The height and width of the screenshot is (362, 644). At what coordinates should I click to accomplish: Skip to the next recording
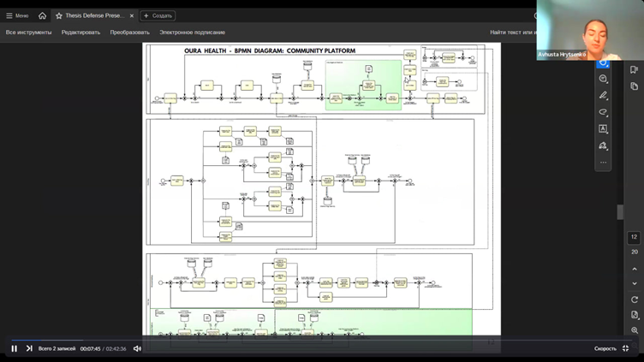tap(29, 348)
